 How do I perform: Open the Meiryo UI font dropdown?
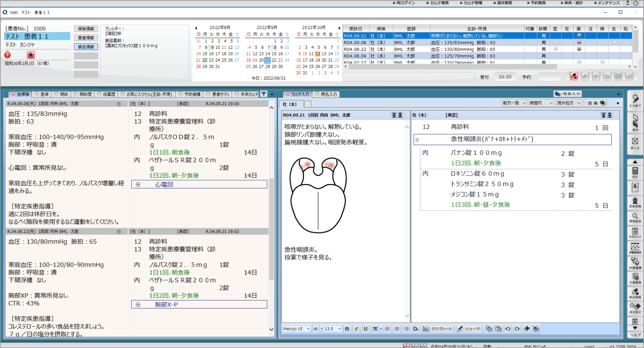pyautogui.click(x=296, y=328)
